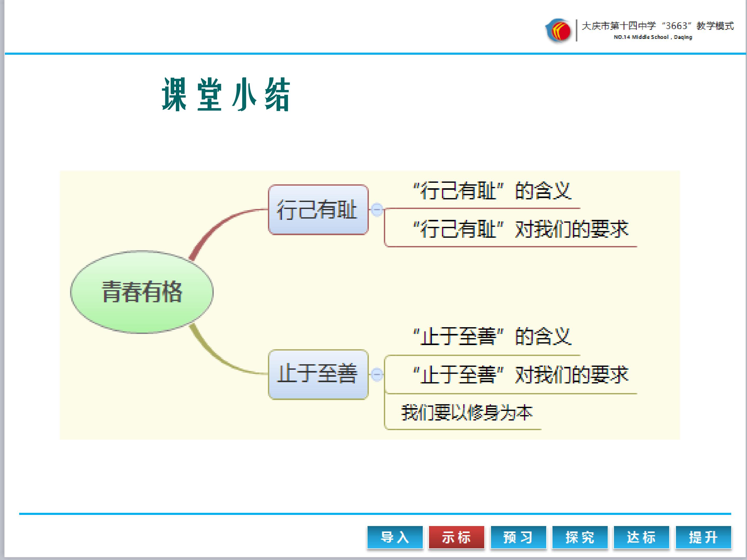
Task: Click the NO.14 Middle School, Daqing caption
Action: 653,37
